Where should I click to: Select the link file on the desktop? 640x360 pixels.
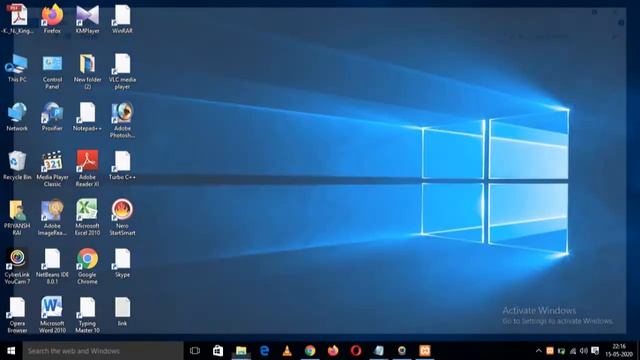pyautogui.click(x=122, y=311)
